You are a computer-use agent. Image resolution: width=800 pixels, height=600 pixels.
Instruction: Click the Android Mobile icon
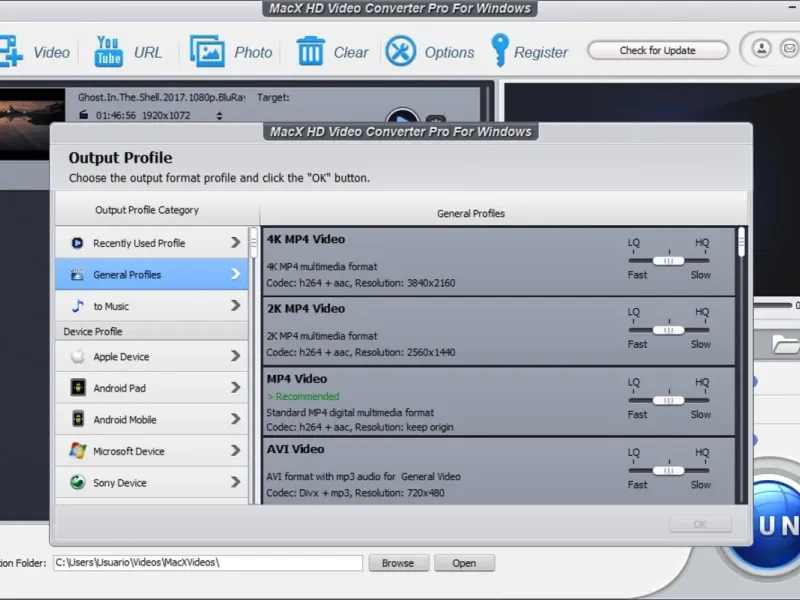click(x=78, y=419)
